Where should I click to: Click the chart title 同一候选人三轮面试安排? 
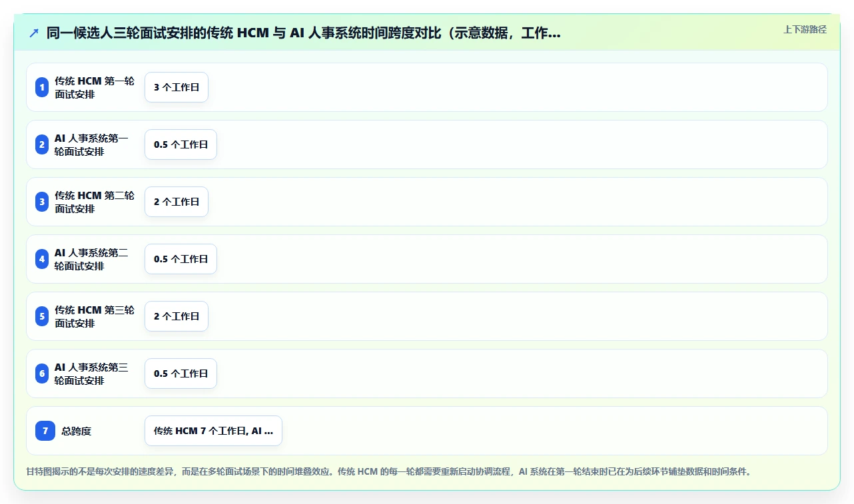pyautogui.click(x=303, y=33)
